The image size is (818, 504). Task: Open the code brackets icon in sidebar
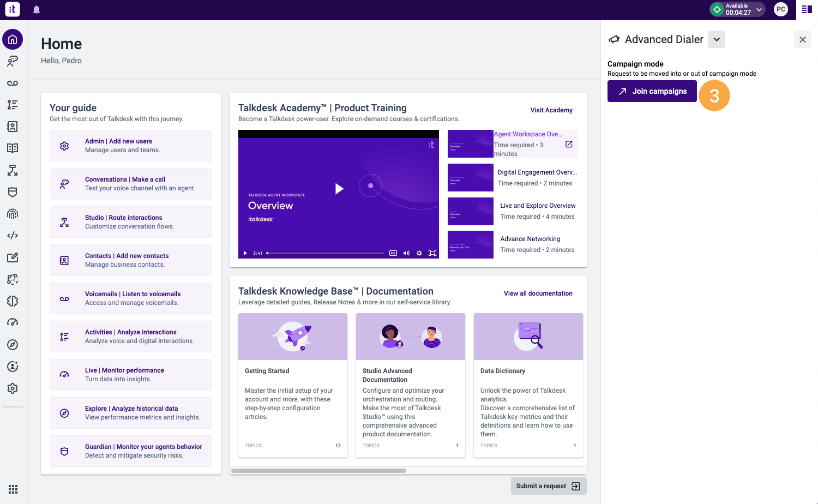[13, 236]
